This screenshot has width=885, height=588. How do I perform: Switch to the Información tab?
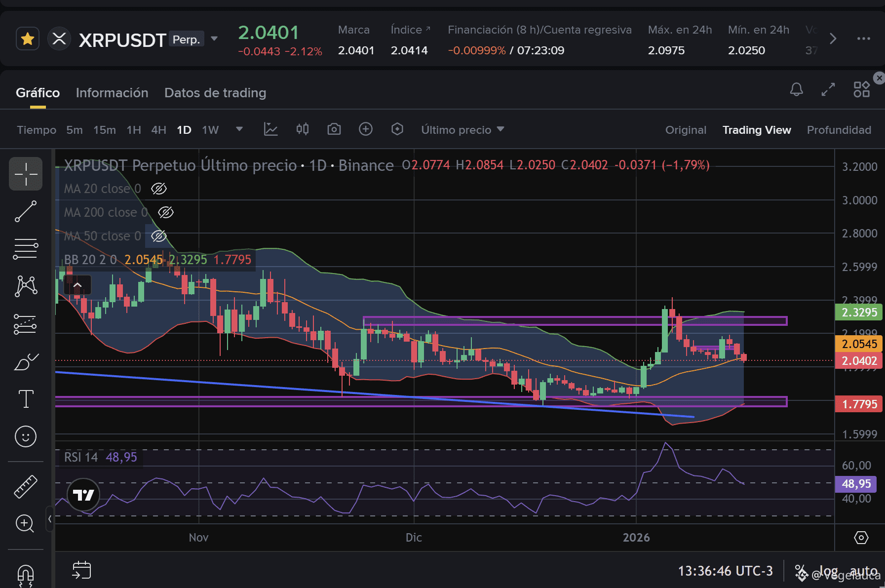coord(112,93)
